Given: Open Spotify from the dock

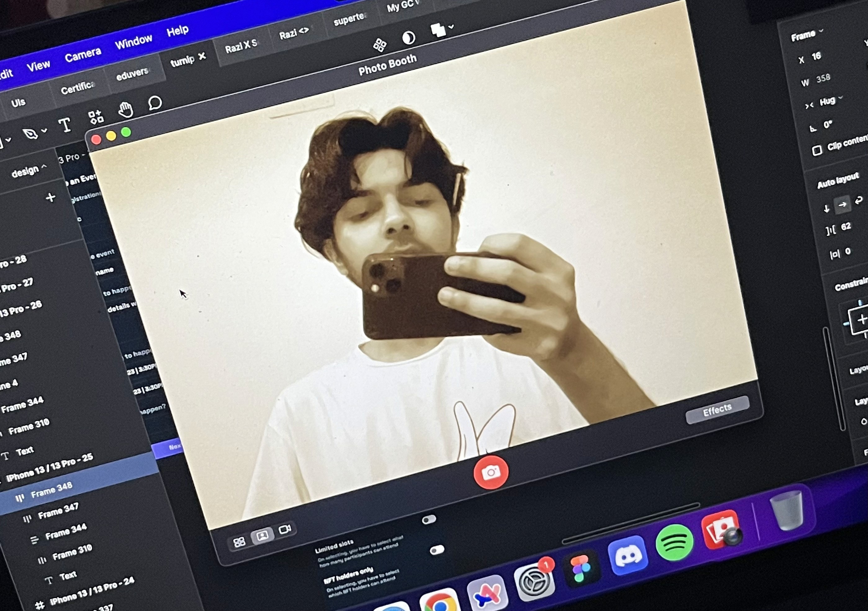Looking at the screenshot, I should point(674,542).
